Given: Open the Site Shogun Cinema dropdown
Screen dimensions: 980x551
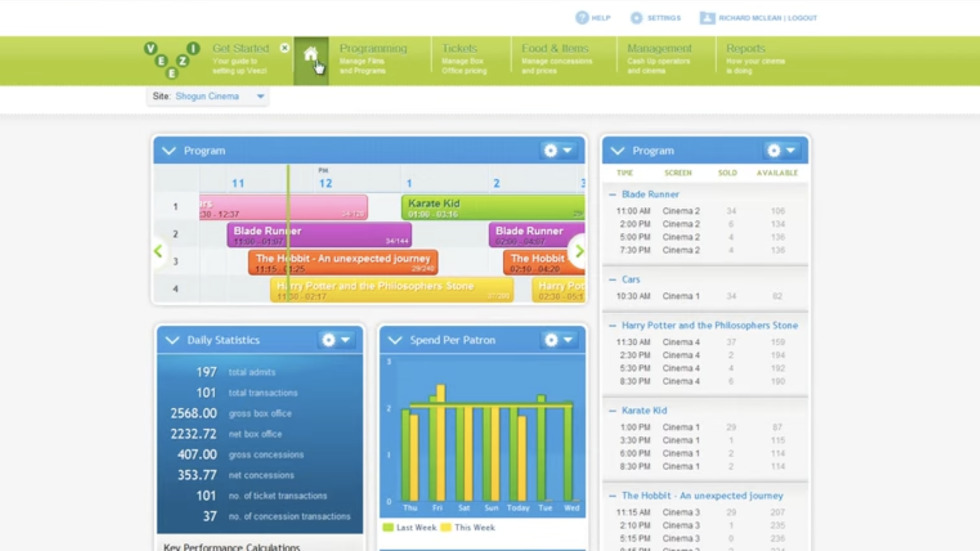Looking at the screenshot, I should click(260, 96).
